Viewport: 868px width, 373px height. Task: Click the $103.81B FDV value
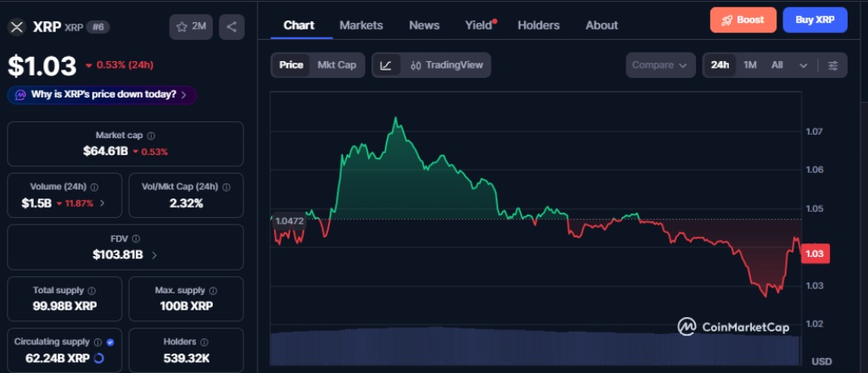(x=118, y=255)
